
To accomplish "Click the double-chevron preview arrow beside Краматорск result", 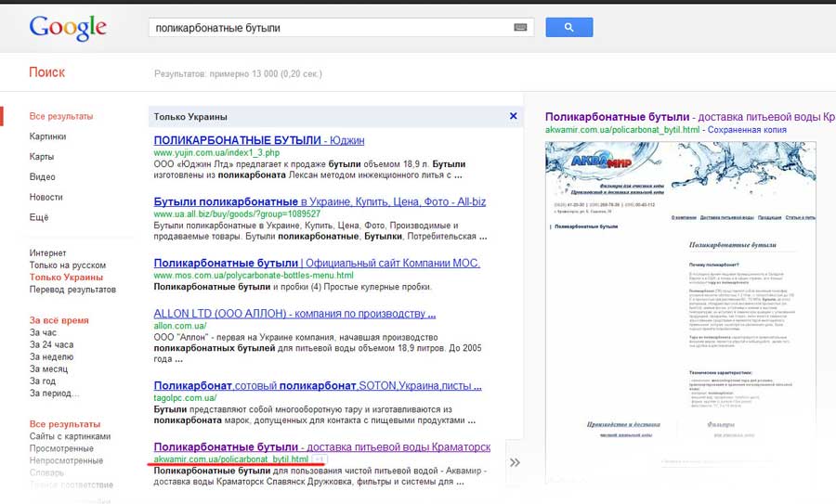I will (x=515, y=462).
